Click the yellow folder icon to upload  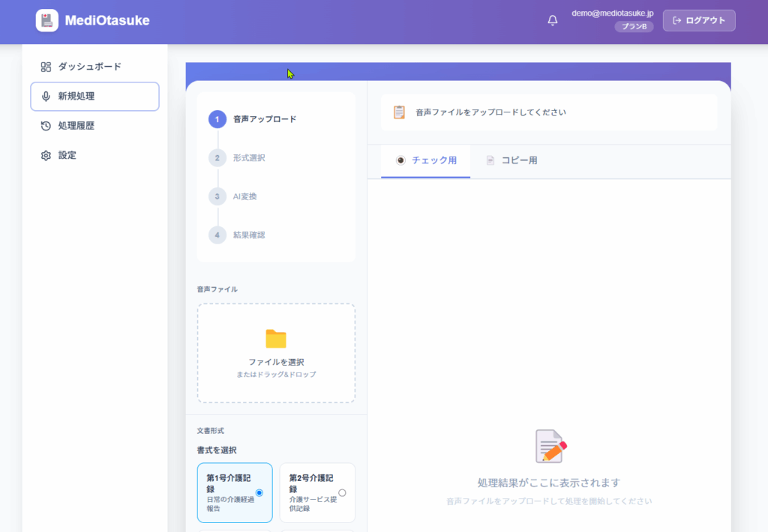pyautogui.click(x=276, y=339)
